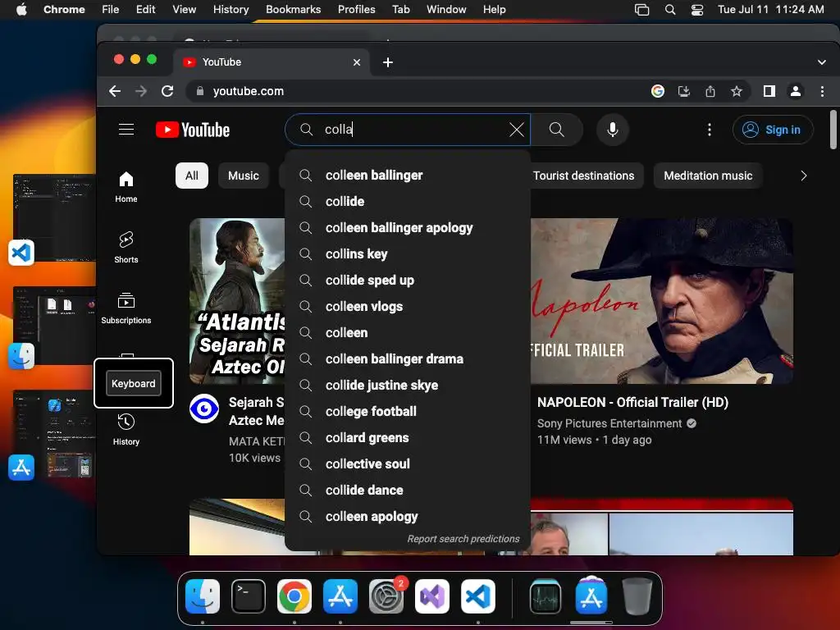Open macOS Control Center

(x=697, y=10)
